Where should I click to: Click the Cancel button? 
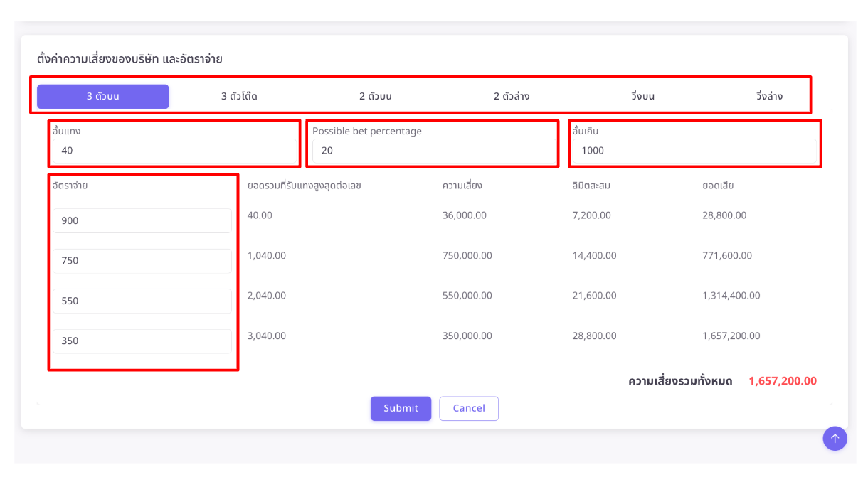pyautogui.click(x=469, y=408)
